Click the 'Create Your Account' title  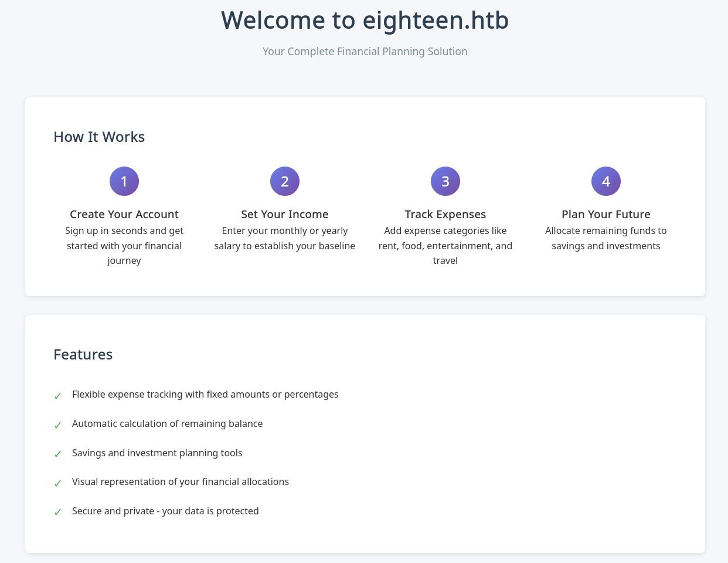tap(124, 215)
